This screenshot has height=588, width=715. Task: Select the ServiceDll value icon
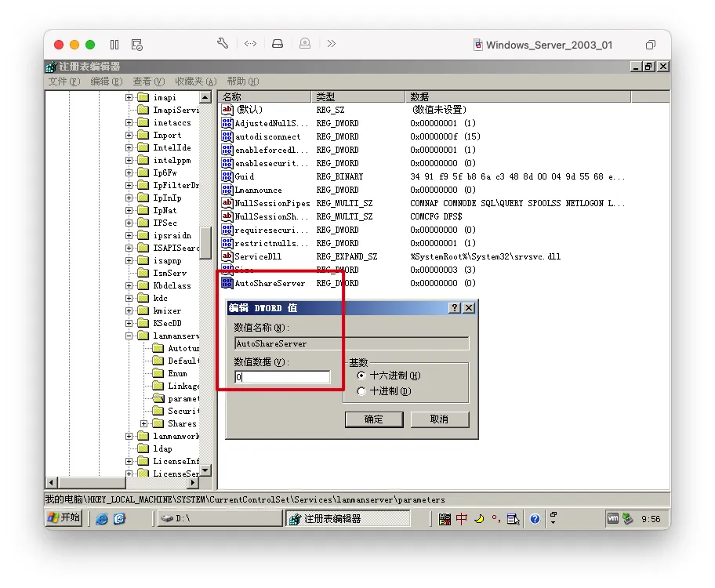[227, 256]
